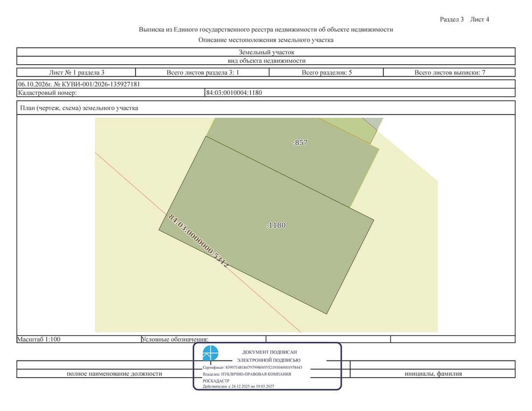Select the "Земельный участок" cell
The width and height of the screenshot is (532, 411).
tap(266, 52)
